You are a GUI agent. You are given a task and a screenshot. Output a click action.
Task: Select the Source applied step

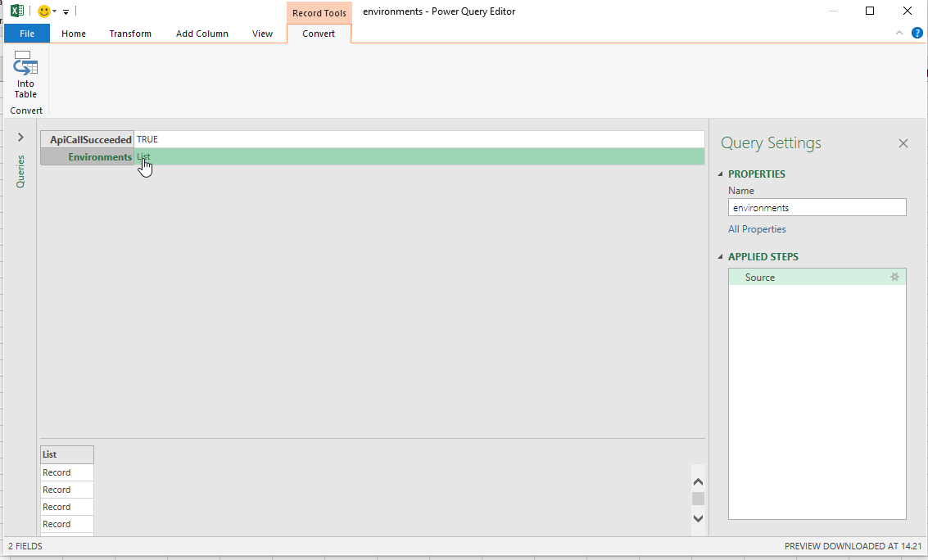coord(817,278)
